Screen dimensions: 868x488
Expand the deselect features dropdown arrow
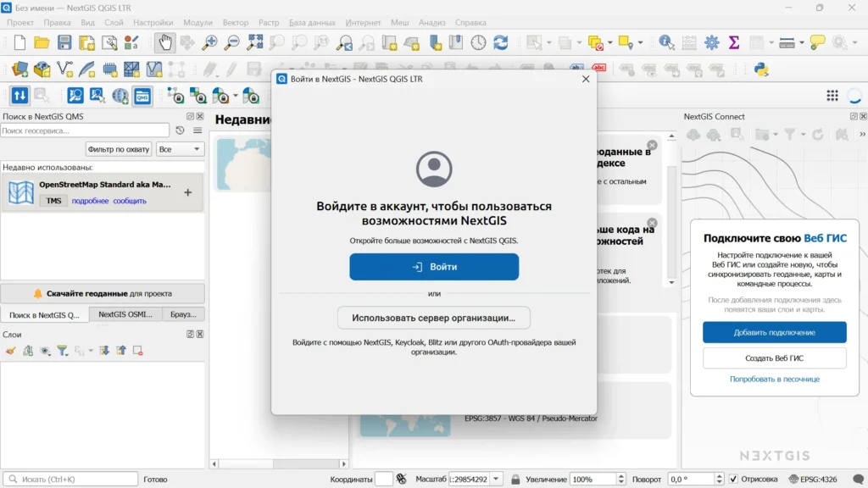[x=610, y=42]
